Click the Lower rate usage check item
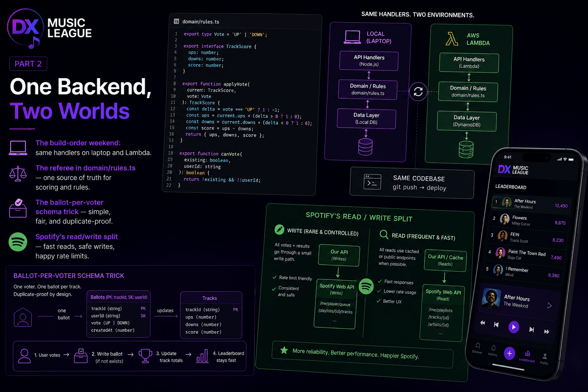 (397, 292)
